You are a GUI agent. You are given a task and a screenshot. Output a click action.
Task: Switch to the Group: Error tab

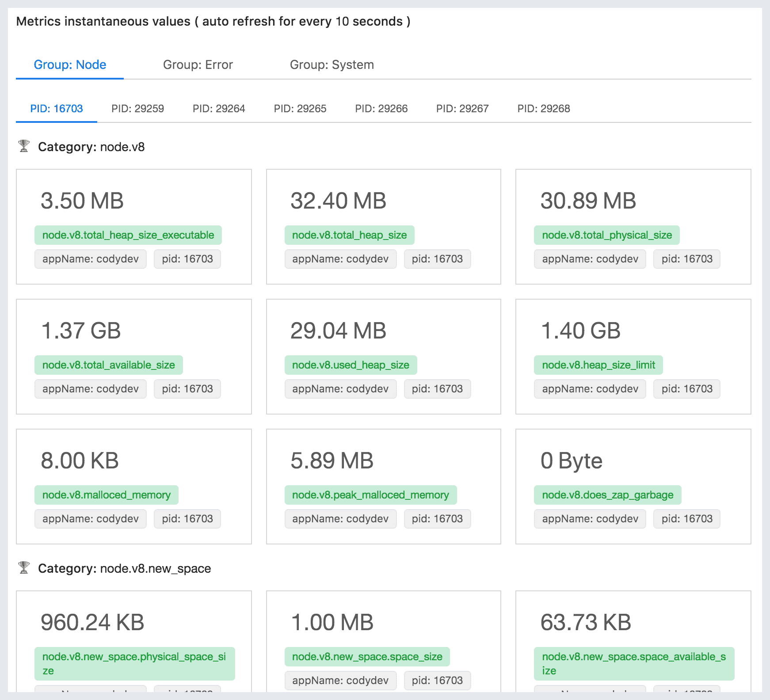(198, 65)
